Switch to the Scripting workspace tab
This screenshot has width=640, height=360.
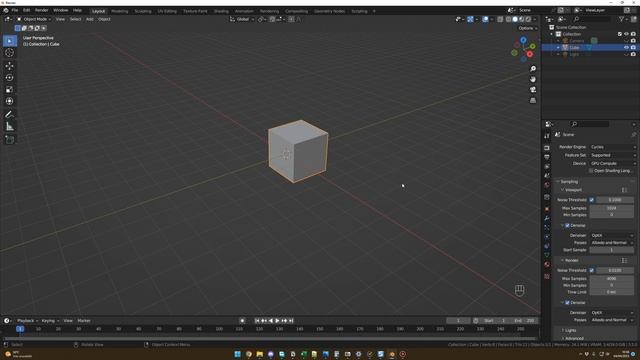359,11
